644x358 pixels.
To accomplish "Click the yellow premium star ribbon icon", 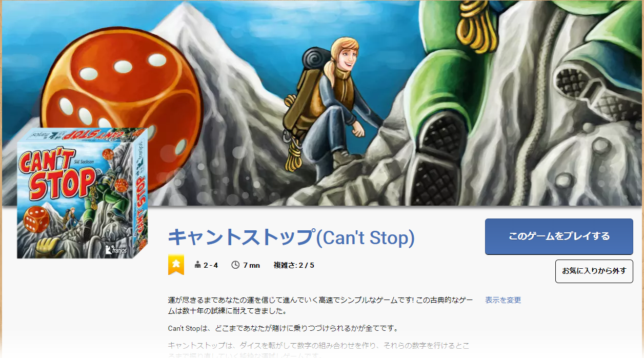I will point(176,265).
